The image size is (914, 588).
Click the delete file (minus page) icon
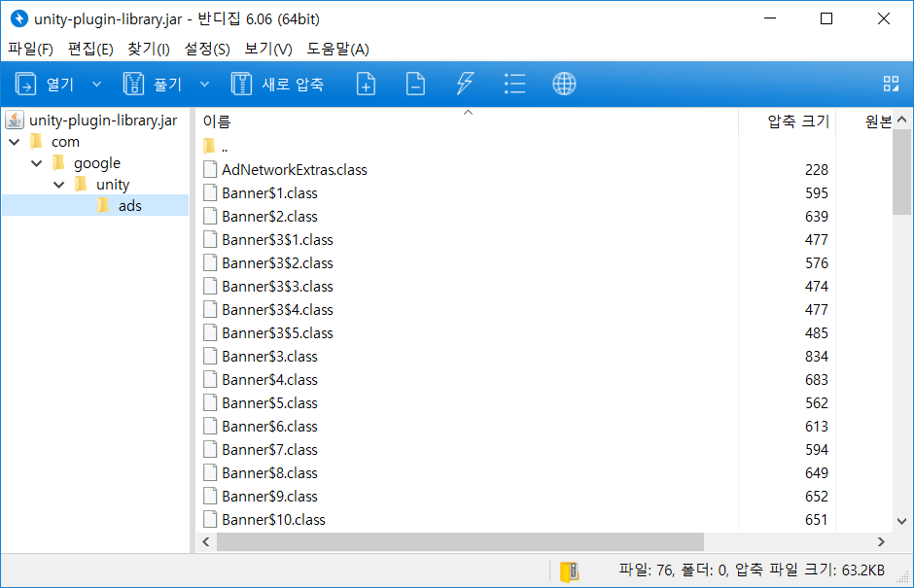click(415, 84)
